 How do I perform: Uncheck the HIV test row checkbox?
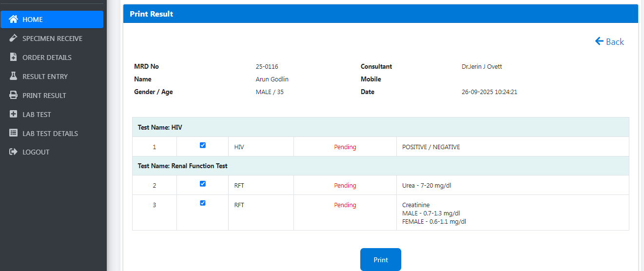(x=203, y=145)
